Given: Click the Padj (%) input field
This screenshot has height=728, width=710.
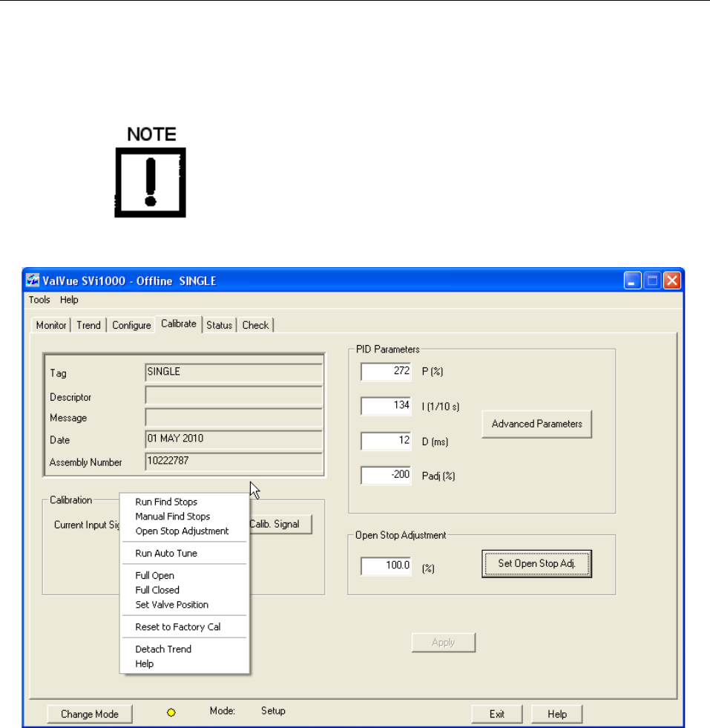Looking at the screenshot, I should pos(386,476).
